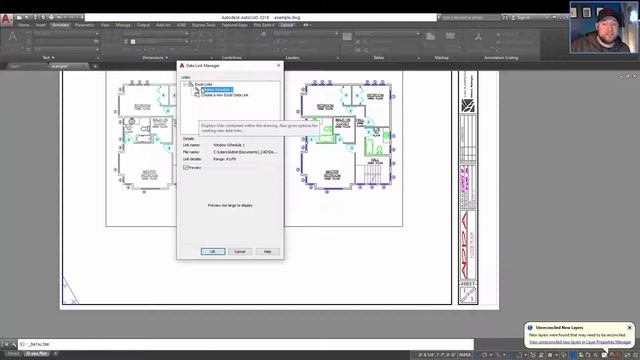The height and width of the screenshot is (360, 640).
Task: Open the Manage ribbon tab
Action: (x=123, y=25)
